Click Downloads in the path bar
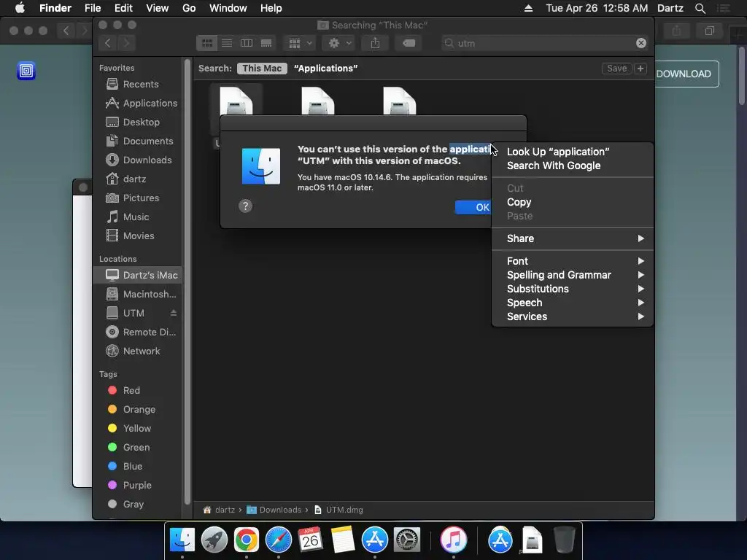 (x=274, y=510)
